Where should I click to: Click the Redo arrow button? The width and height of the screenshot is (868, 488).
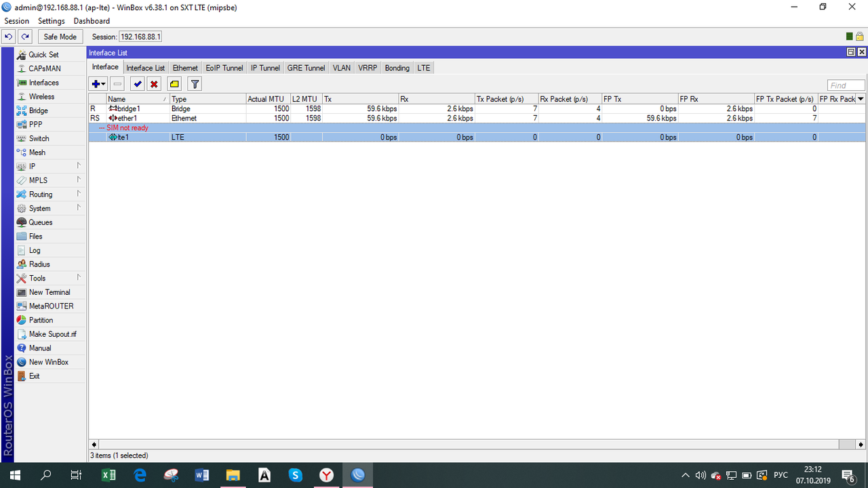pos(25,37)
